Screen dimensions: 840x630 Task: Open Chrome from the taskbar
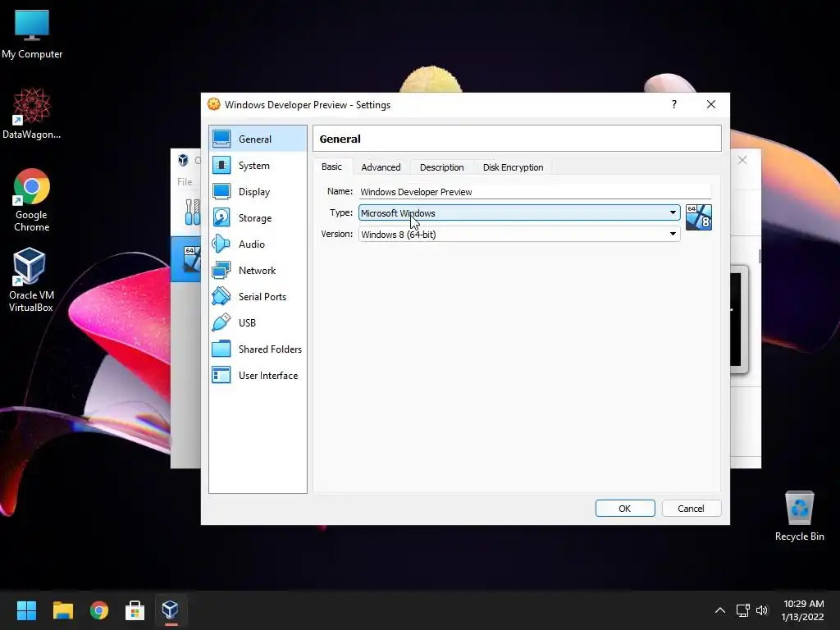[x=99, y=610]
